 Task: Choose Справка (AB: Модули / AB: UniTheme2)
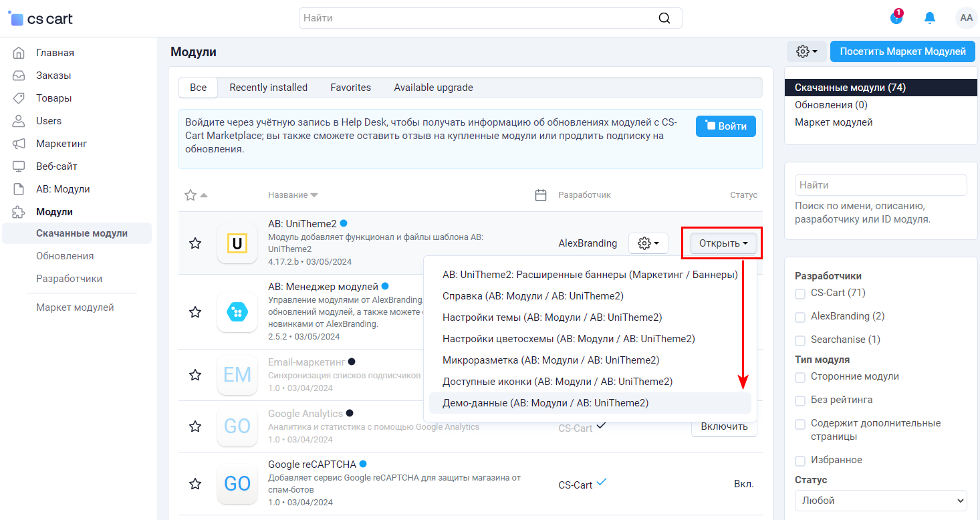[590, 296]
